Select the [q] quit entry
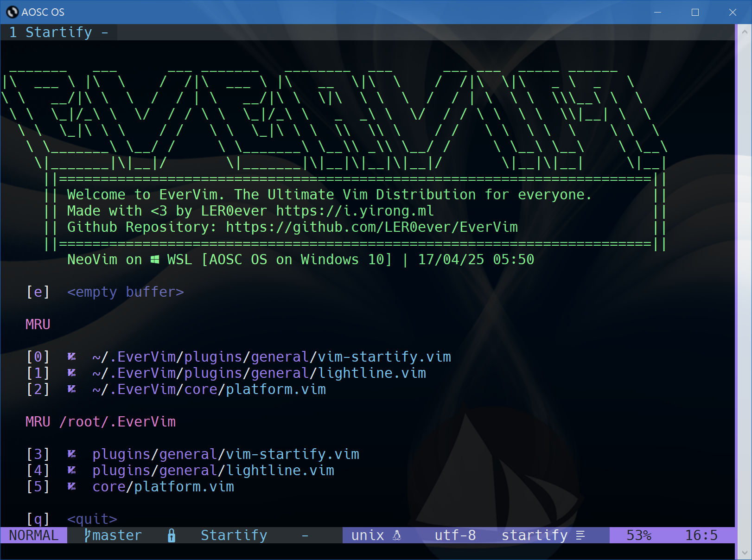 coord(72,519)
